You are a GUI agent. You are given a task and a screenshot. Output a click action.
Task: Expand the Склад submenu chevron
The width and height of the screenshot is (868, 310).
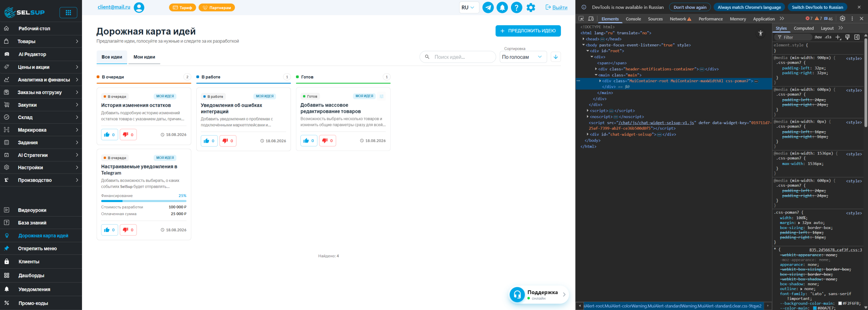77,117
